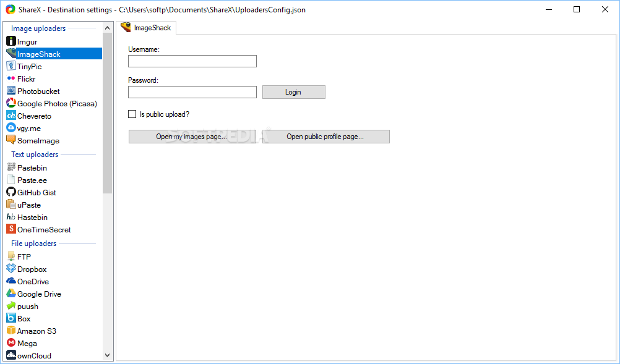The width and height of the screenshot is (620, 364).
Task: Switch to the ImageShack tab
Action: (x=146, y=28)
